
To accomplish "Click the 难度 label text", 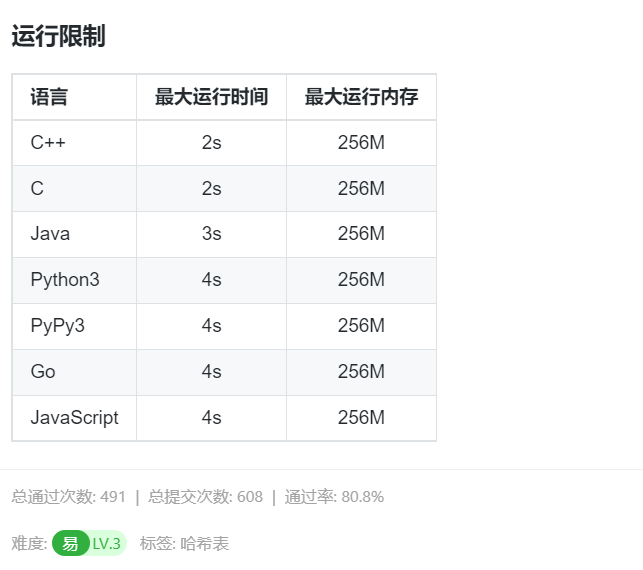I will (29, 544).
